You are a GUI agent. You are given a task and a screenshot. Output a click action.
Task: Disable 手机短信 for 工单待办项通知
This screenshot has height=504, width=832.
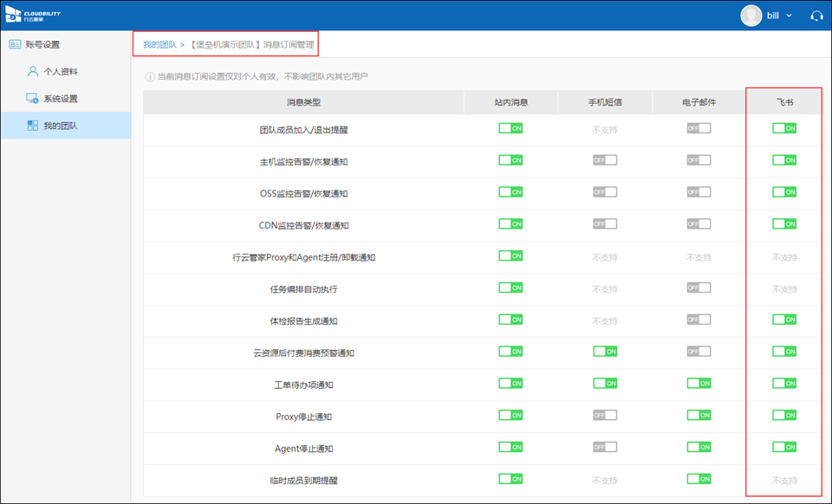click(605, 383)
